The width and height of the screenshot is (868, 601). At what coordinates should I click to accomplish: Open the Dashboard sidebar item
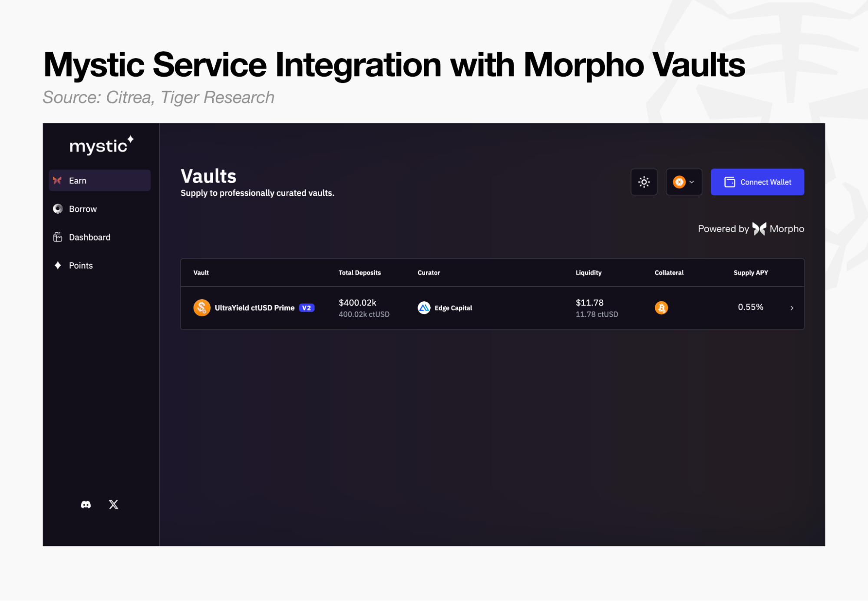tap(89, 237)
